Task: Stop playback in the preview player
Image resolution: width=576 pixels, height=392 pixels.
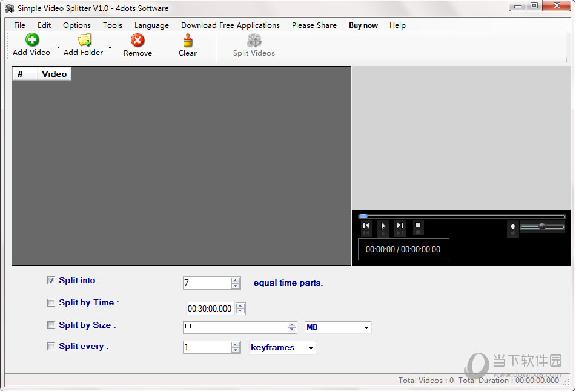Action: coord(418,225)
